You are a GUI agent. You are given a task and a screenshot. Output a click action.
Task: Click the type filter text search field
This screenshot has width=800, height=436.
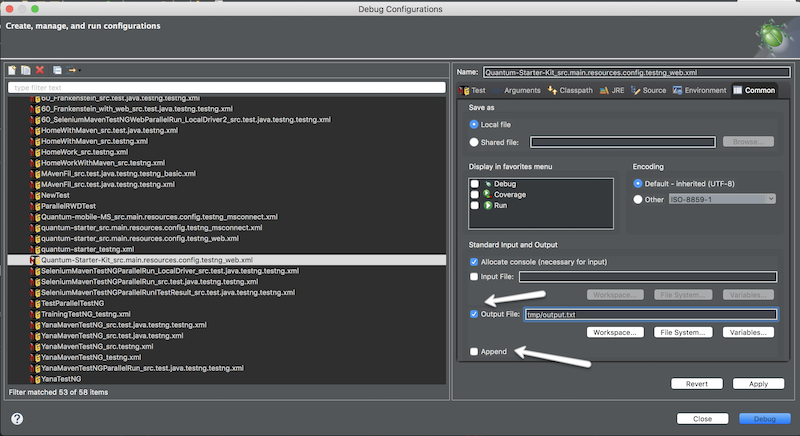coord(225,88)
